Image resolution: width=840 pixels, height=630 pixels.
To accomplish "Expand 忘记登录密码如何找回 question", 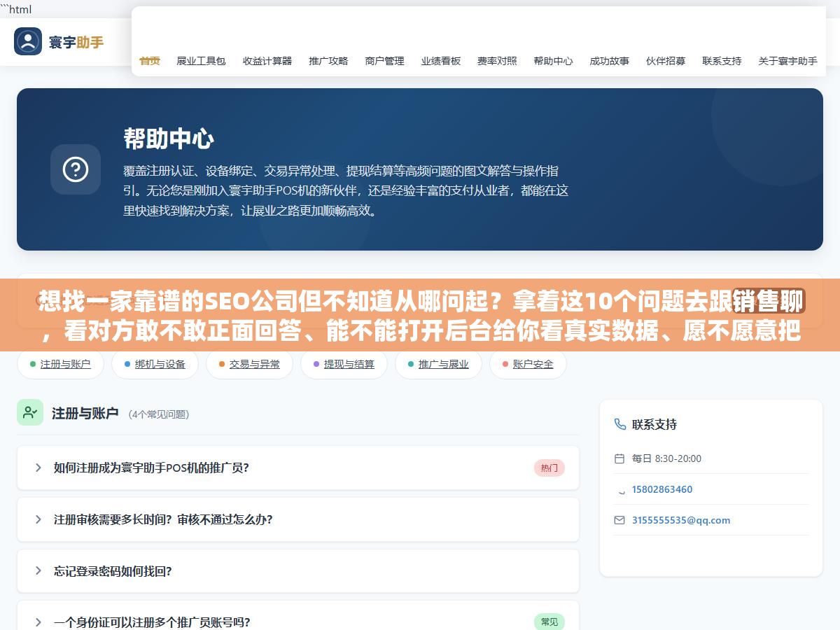I will [x=298, y=570].
